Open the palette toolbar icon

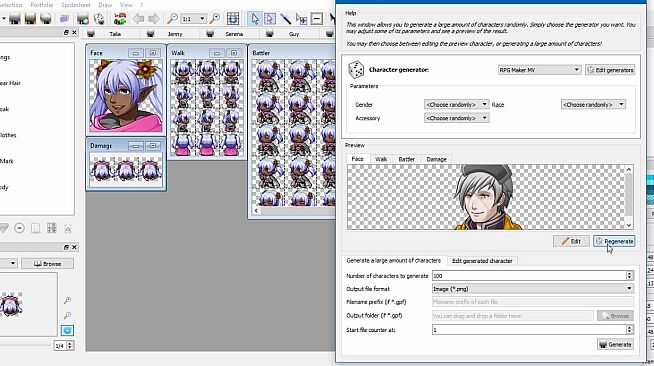pyautogui.click(x=99, y=18)
